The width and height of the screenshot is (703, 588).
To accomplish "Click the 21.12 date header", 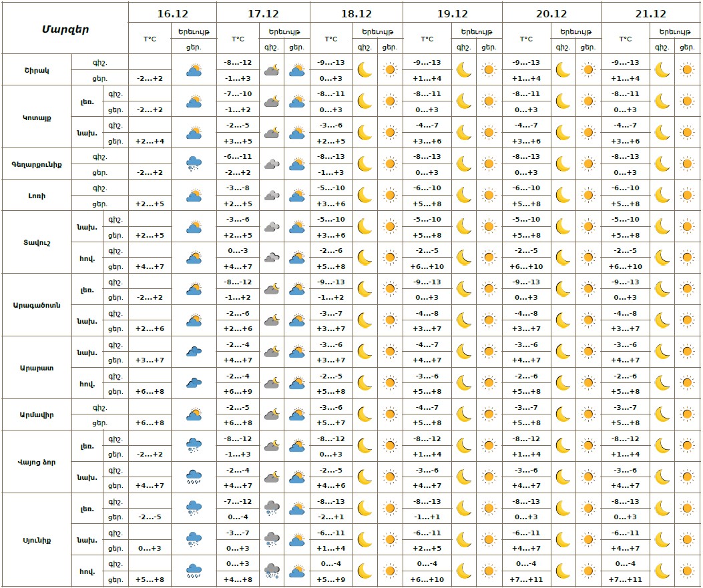I will tap(650, 13).
